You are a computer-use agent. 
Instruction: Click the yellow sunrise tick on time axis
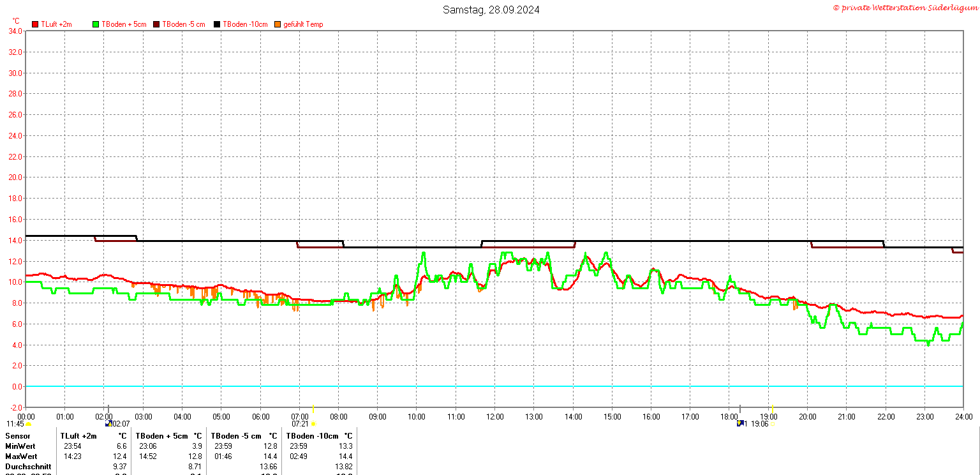313,409
